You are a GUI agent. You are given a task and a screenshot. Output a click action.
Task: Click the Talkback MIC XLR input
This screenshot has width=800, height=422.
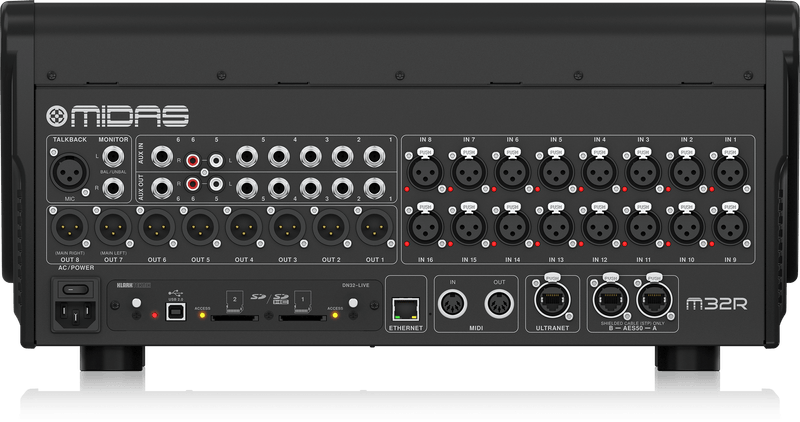[70, 168]
